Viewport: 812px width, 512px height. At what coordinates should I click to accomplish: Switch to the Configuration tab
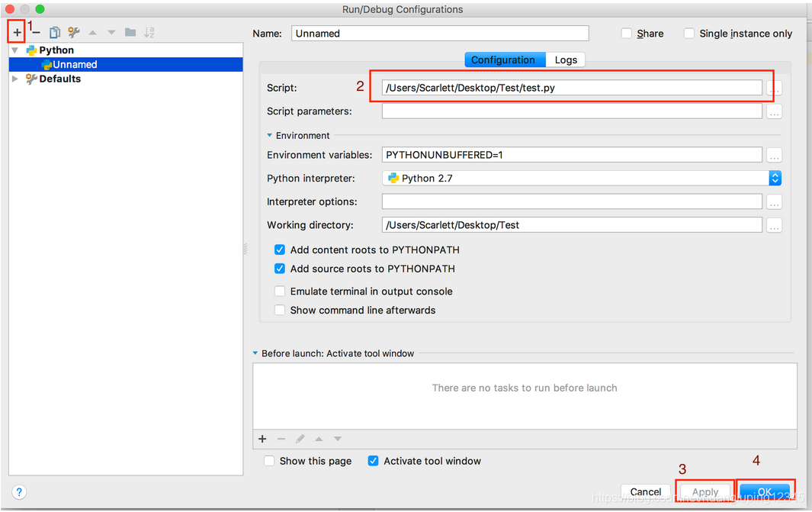505,60
